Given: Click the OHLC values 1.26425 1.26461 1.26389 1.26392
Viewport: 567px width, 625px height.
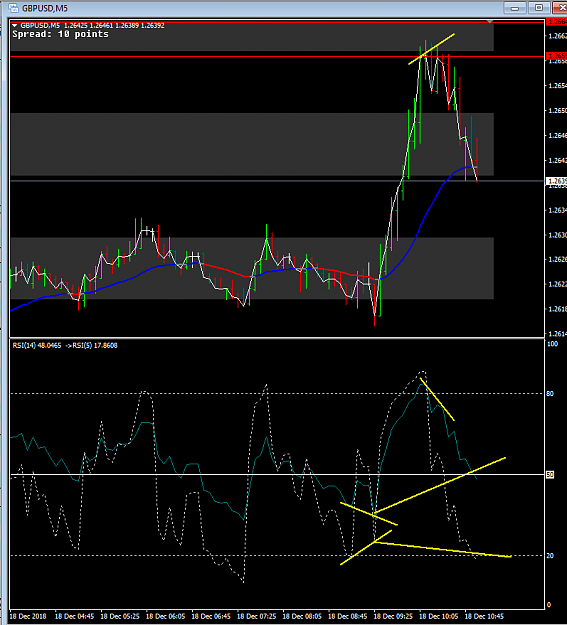Looking at the screenshot, I should tap(114, 26).
